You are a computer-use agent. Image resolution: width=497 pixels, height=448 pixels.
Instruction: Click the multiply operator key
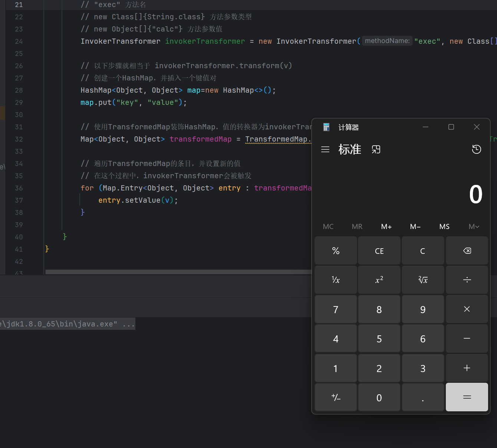(x=467, y=309)
